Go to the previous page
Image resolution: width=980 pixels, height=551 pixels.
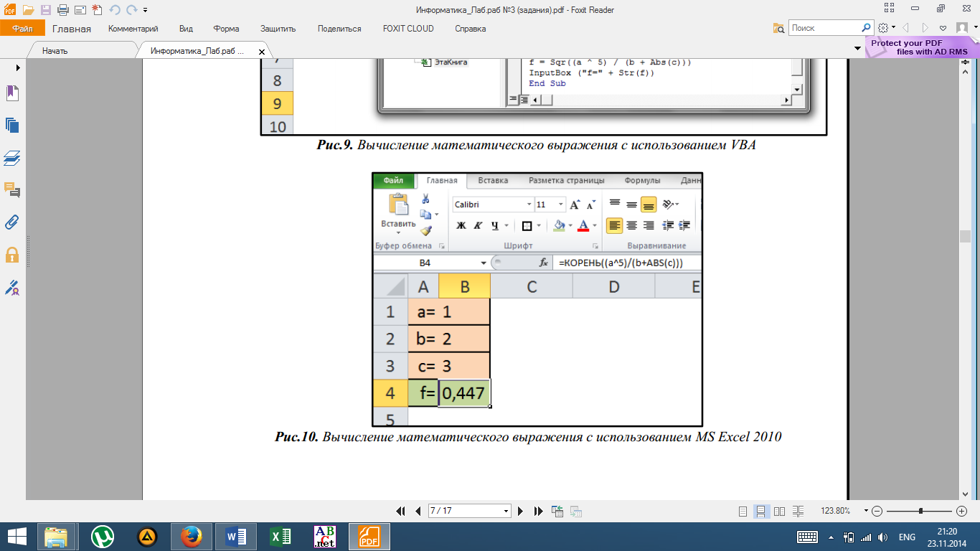[418, 511]
